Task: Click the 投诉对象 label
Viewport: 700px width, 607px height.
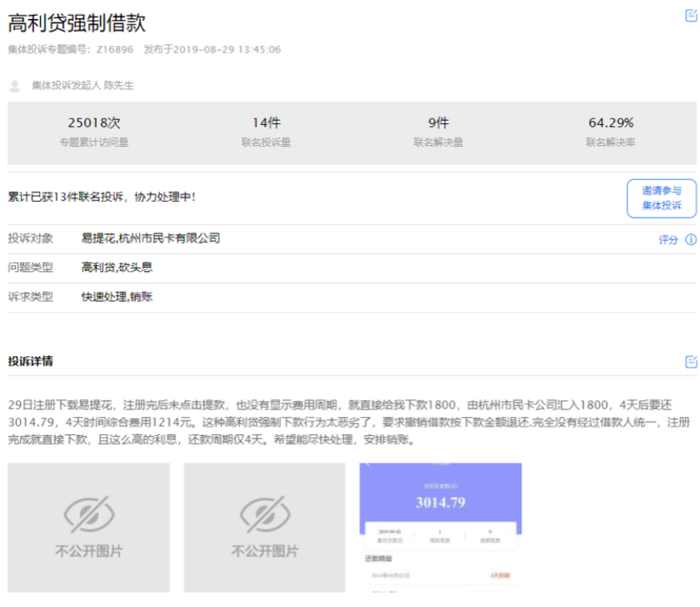Action: point(30,238)
